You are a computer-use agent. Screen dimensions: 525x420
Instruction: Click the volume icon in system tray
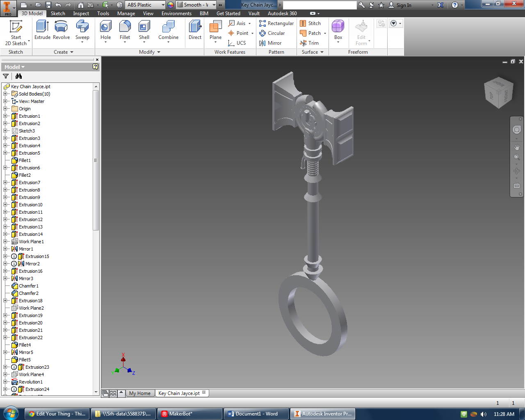point(484,414)
